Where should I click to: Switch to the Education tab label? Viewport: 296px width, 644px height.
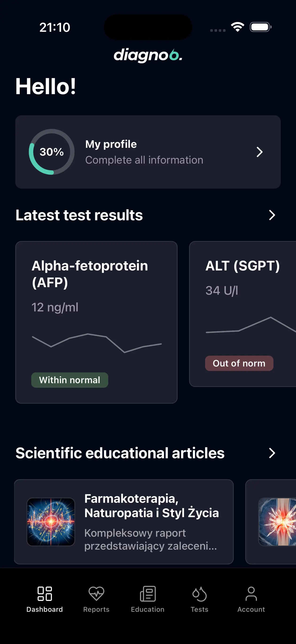pos(148,609)
